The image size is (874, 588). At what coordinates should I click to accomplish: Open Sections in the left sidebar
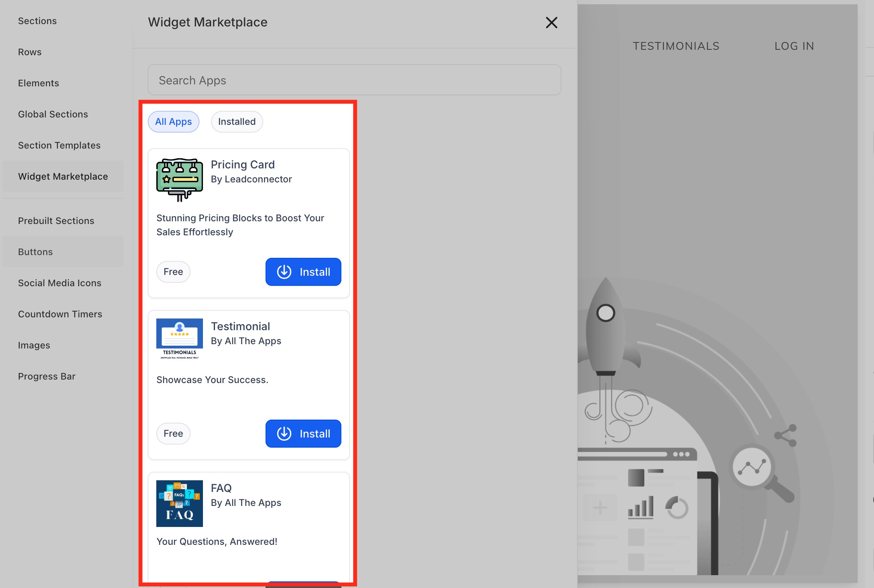pos(37,21)
